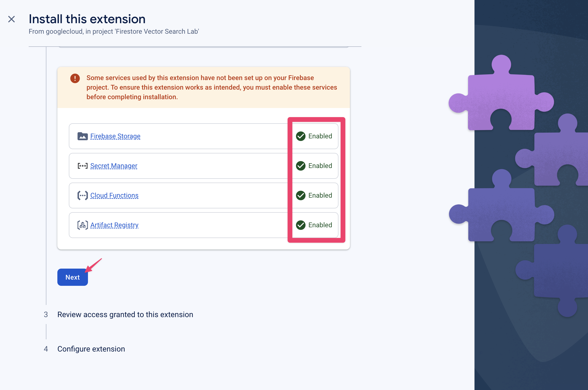Toggle Secret Manager enabled status
This screenshot has height=390, width=588.
click(314, 166)
